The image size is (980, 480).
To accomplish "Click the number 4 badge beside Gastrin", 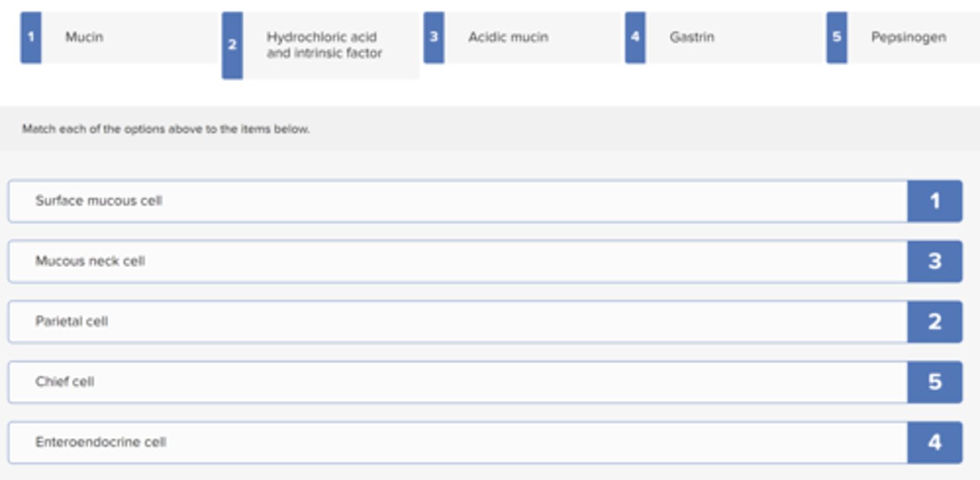I will coord(635,37).
